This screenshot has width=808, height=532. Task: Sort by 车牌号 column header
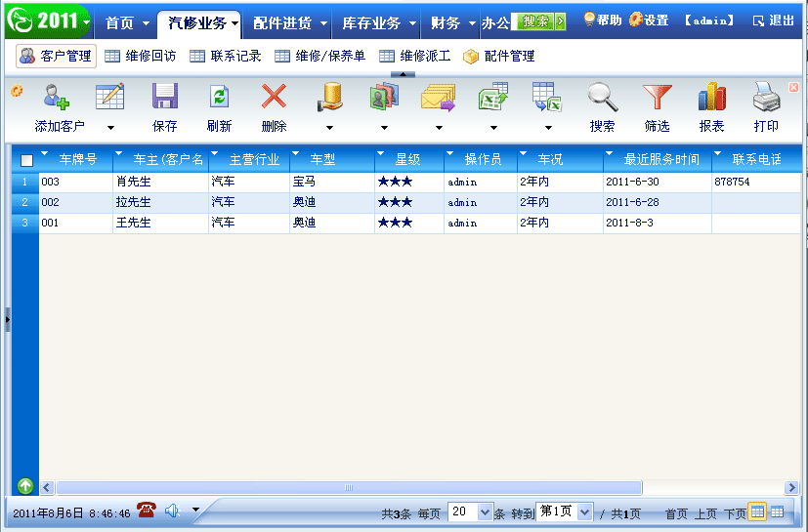tap(78, 160)
